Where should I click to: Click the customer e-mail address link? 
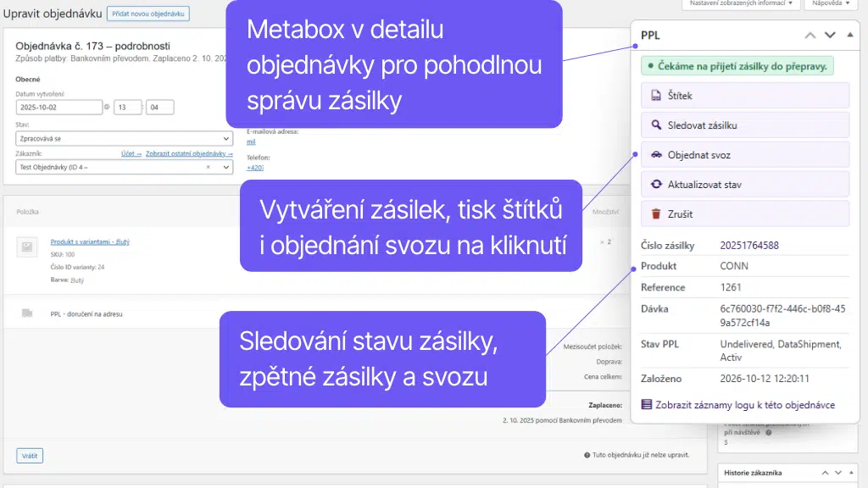(x=251, y=141)
